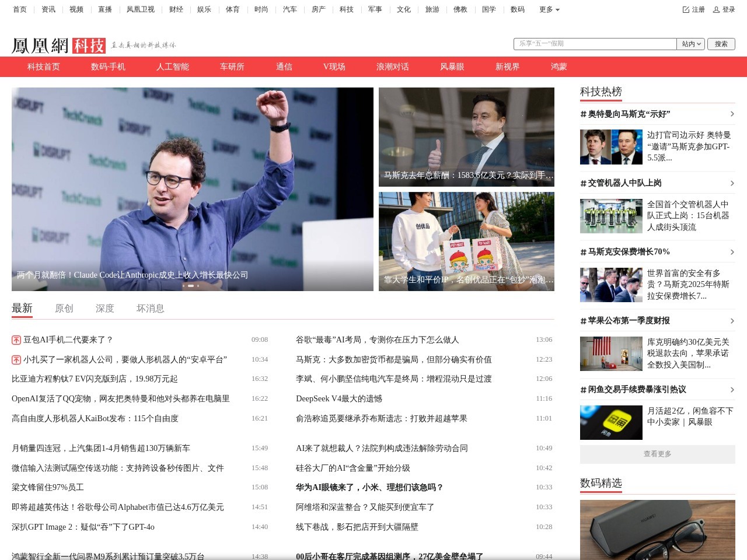Open 科技首页 in red navigation bar
747x560 pixels.
[44, 66]
